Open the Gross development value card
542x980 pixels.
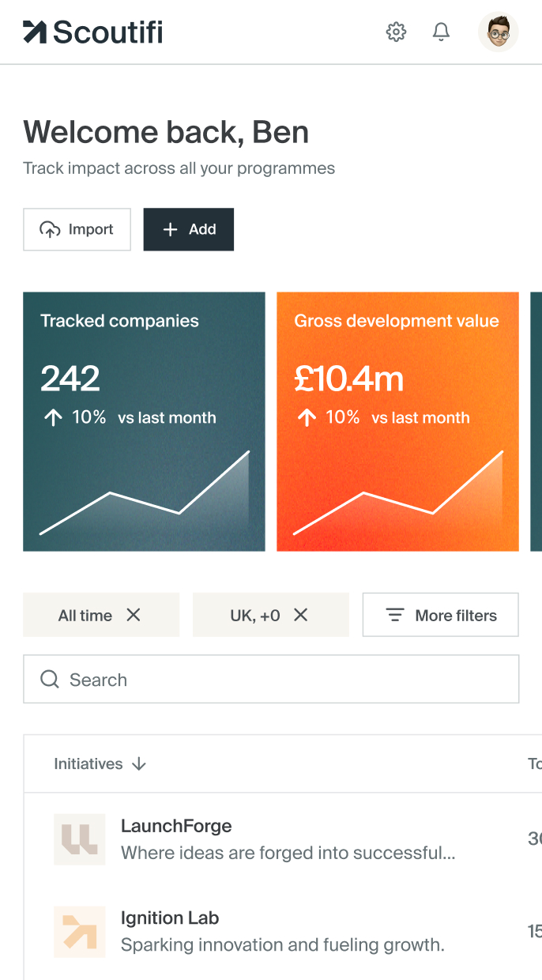tap(397, 421)
